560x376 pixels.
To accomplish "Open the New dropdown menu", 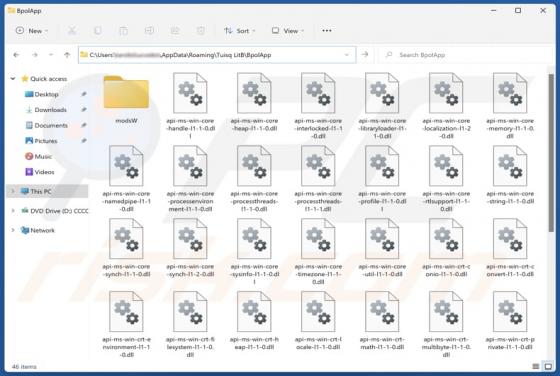I will [32, 31].
